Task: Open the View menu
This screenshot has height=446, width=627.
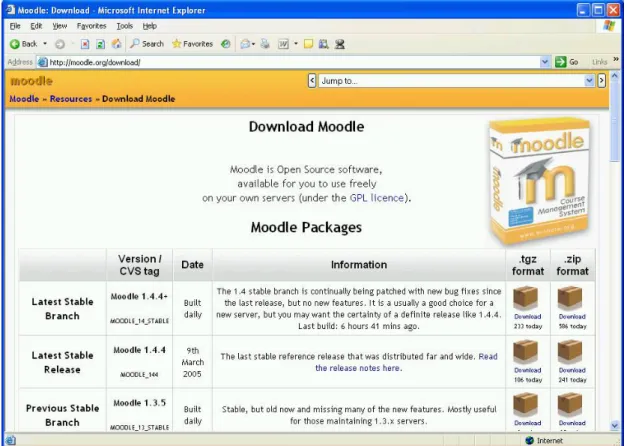Action: click(x=60, y=26)
